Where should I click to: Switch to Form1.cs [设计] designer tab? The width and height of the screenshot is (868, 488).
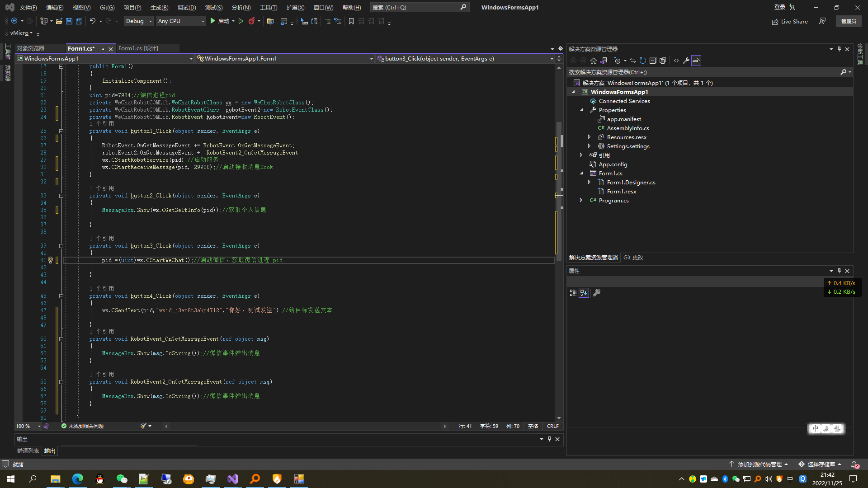point(138,48)
